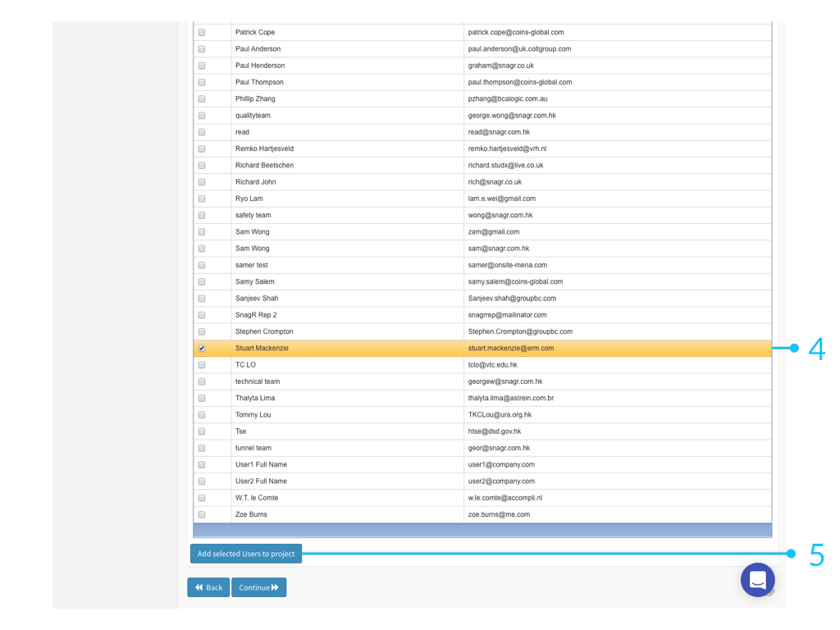The width and height of the screenshot is (840, 630).
Task: Tick the Paul Henderson checkbox
Action: click(x=202, y=66)
